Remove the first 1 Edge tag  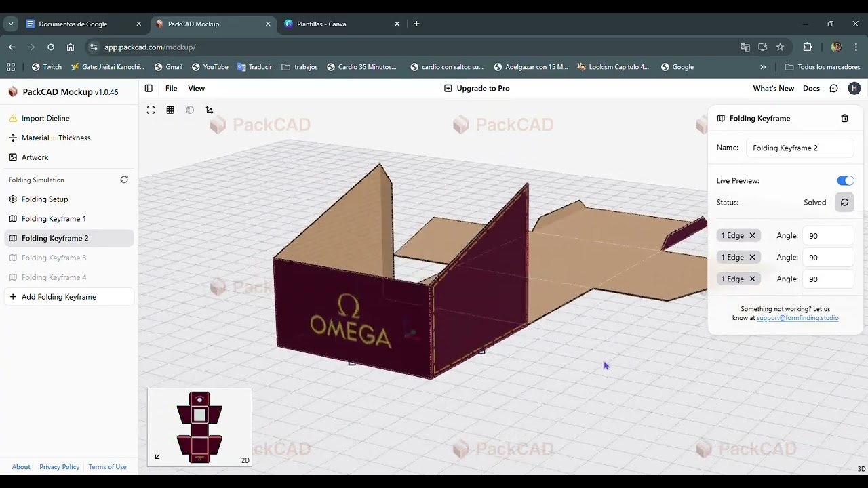click(752, 235)
